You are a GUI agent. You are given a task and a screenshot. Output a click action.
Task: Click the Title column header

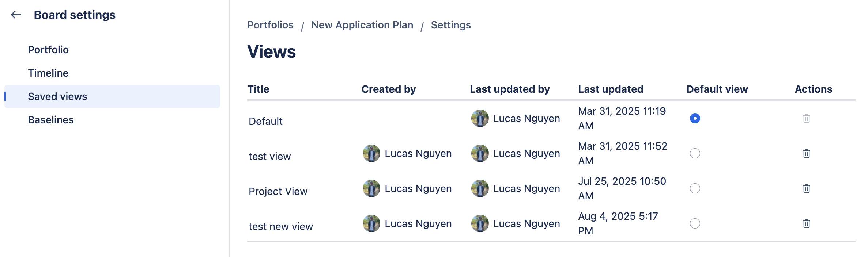[x=258, y=89]
